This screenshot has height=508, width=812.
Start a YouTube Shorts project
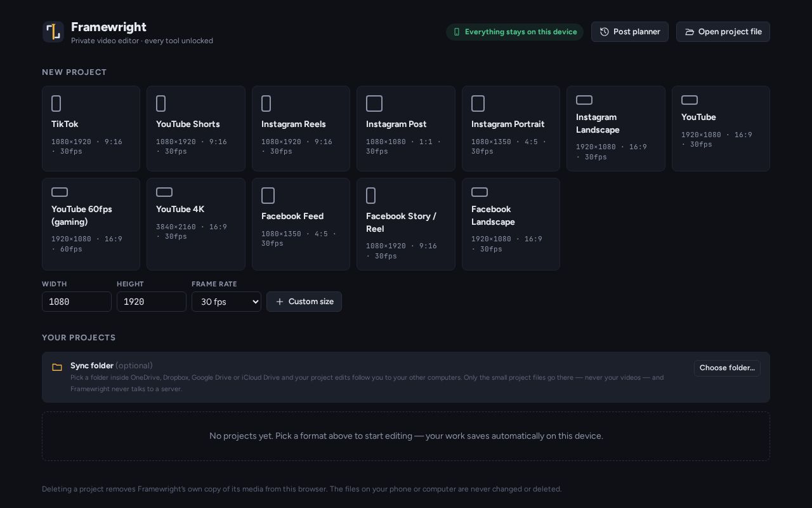point(196,128)
